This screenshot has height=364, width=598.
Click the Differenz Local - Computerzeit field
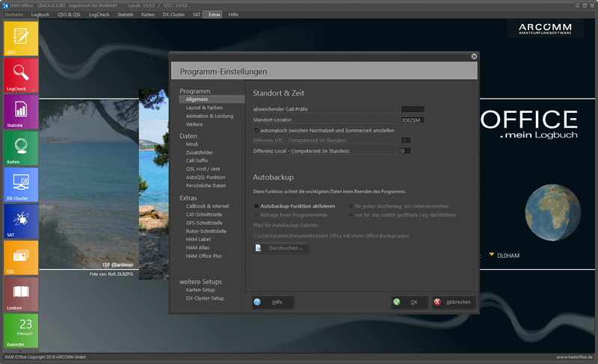(405, 151)
